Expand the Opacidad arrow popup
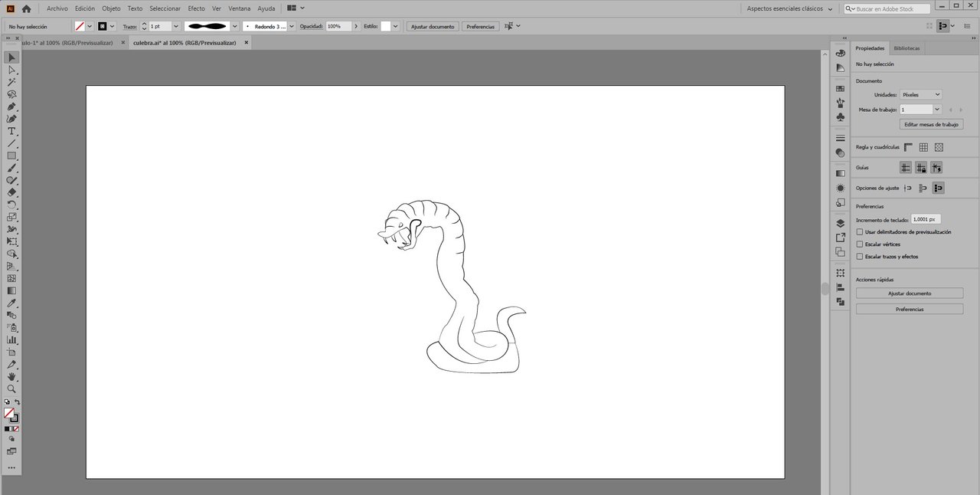Image resolution: width=980 pixels, height=495 pixels. 355,26
